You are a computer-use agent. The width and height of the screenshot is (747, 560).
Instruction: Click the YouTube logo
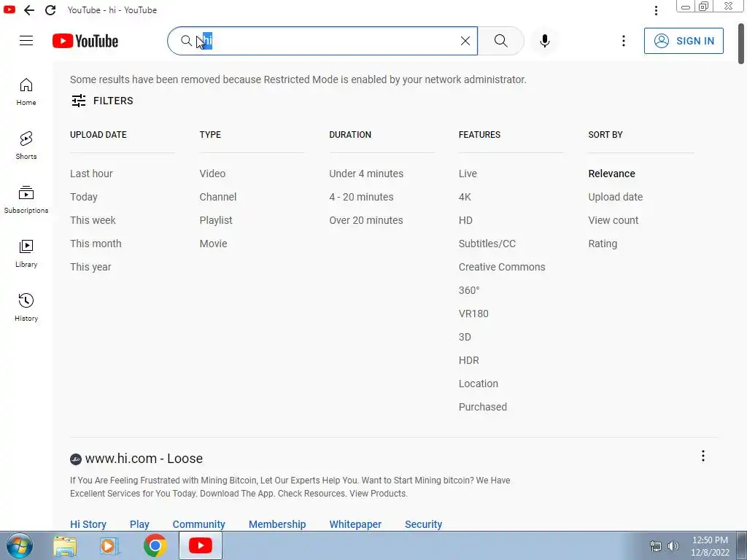[85, 41]
